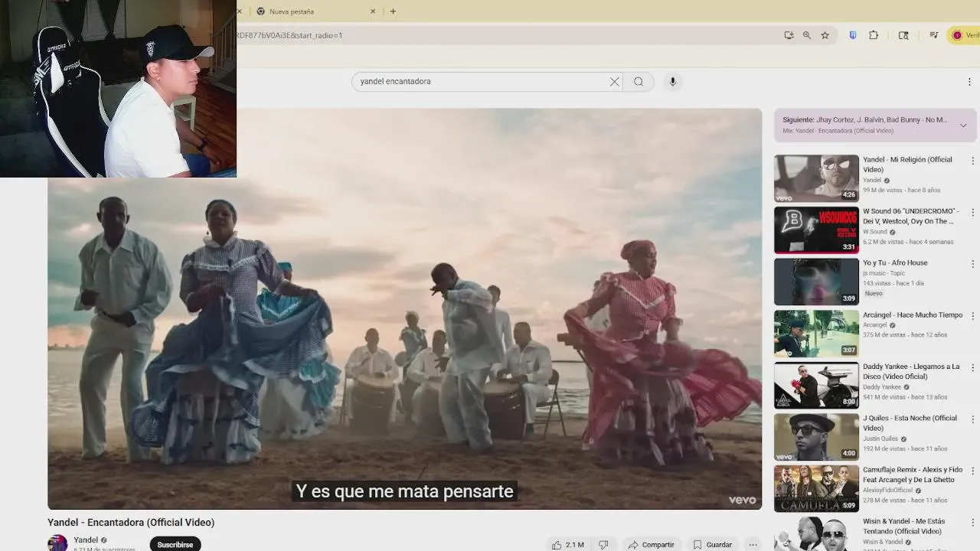This screenshot has width=980, height=551.
Task: Open a new browser tab
Action: (393, 11)
